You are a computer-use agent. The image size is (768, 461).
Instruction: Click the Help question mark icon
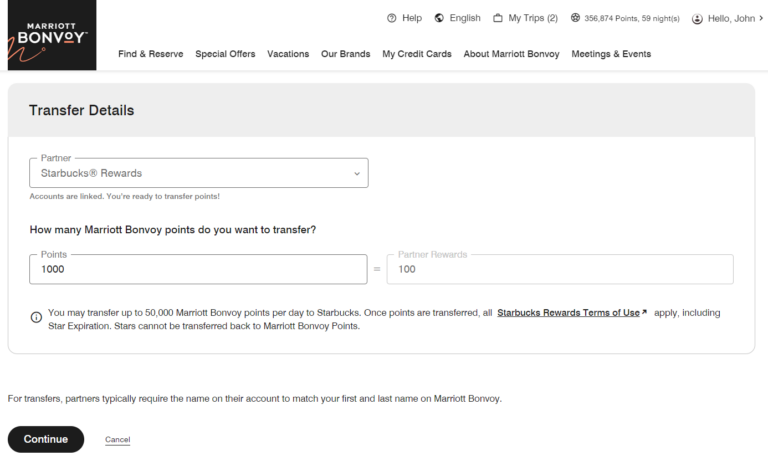coord(391,18)
